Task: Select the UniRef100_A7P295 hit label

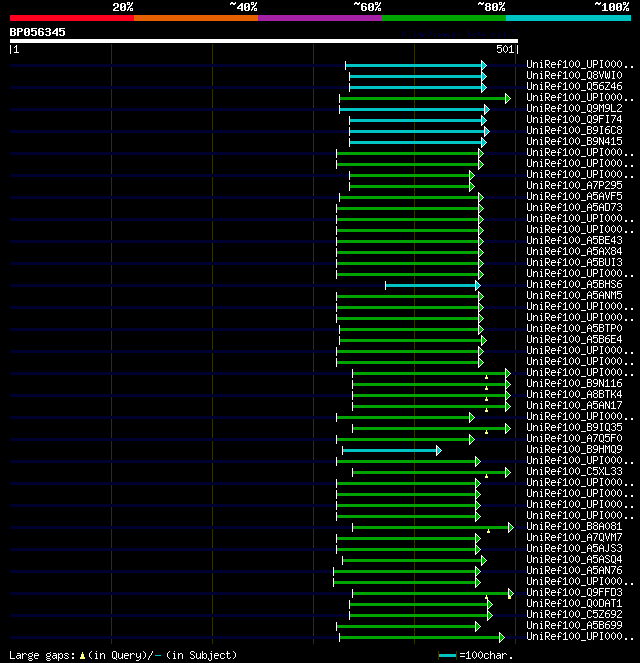Action: (x=574, y=185)
